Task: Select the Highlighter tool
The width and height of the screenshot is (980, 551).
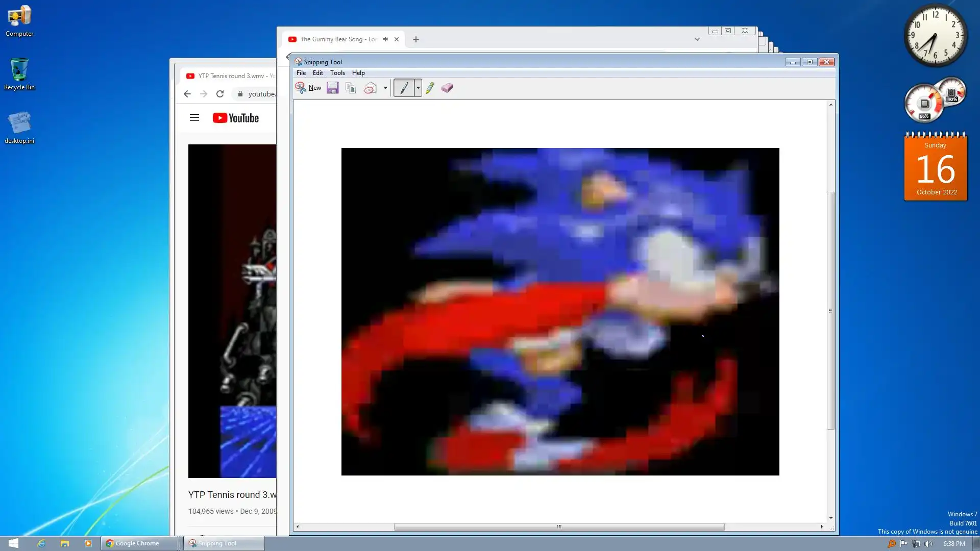Action: [x=430, y=88]
